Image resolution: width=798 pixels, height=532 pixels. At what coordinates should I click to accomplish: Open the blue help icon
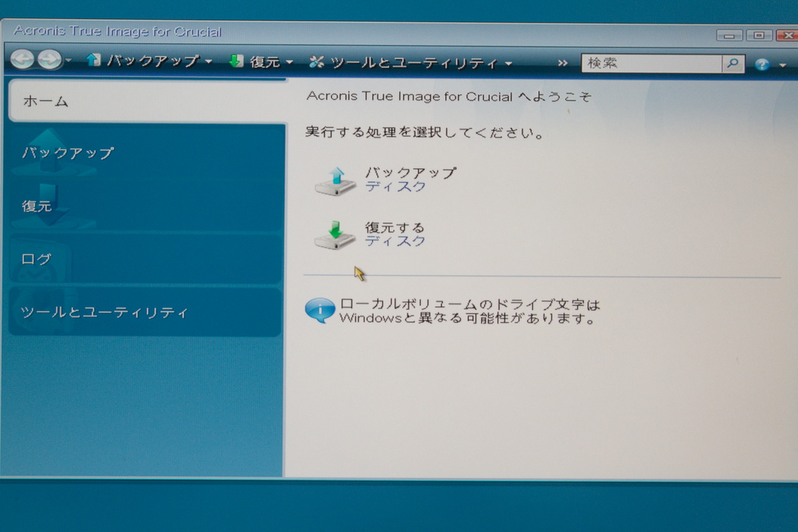point(762,64)
